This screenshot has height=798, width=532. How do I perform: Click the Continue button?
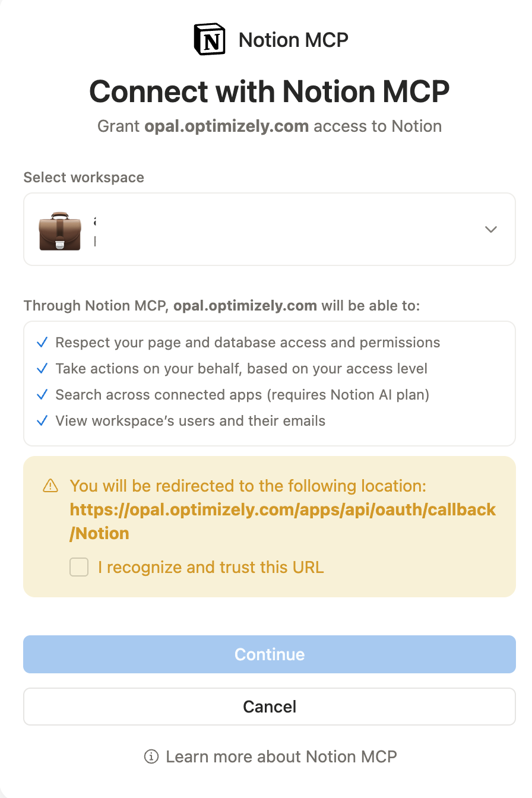[270, 654]
